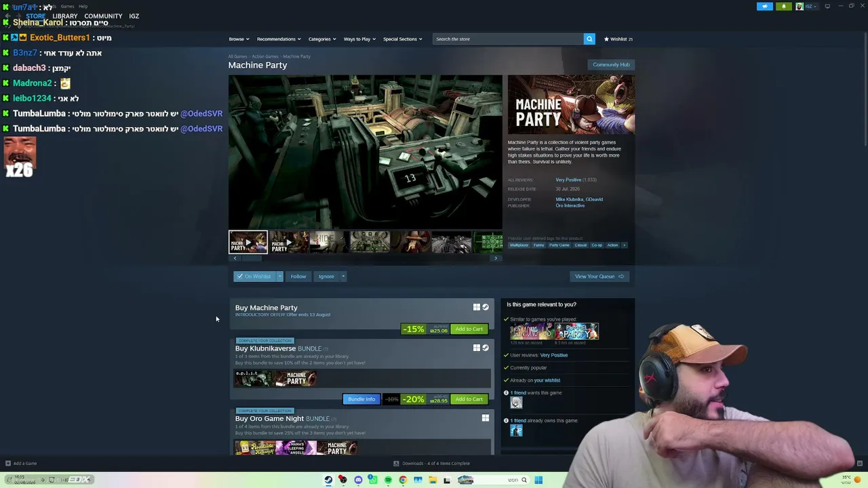
Task: Open Discord from the taskbar
Action: (x=358, y=480)
